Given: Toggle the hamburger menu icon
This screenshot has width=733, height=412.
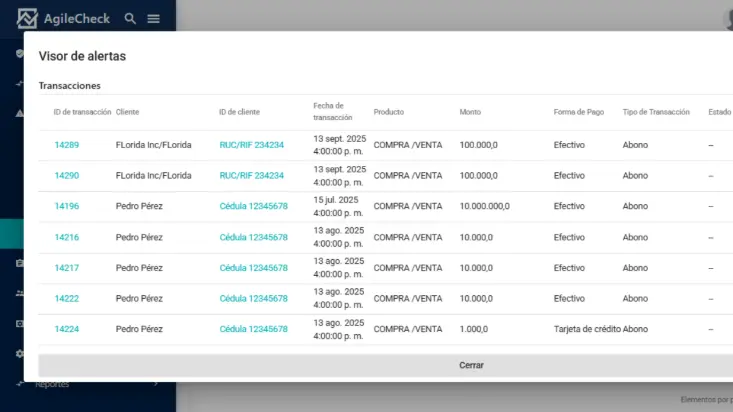Looking at the screenshot, I should pyautogui.click(x=153, y=18).
